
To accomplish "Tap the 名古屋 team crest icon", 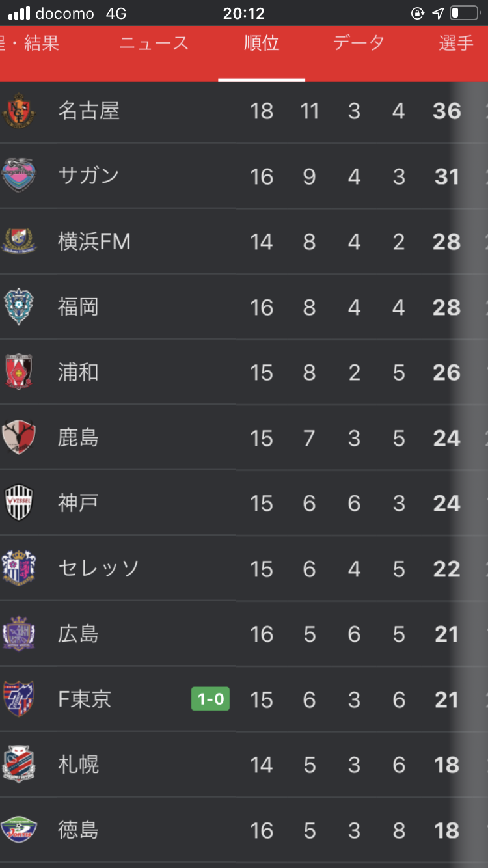I will point(19,111).
